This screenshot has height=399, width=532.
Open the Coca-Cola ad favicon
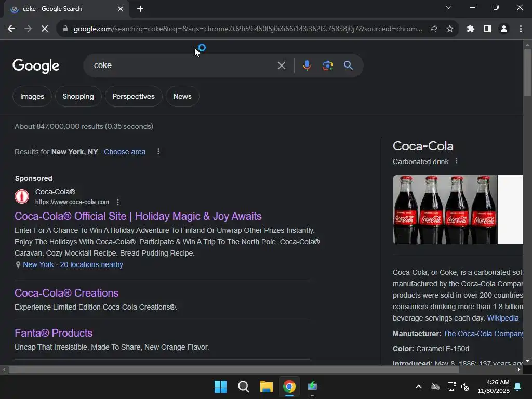(22, 196)
